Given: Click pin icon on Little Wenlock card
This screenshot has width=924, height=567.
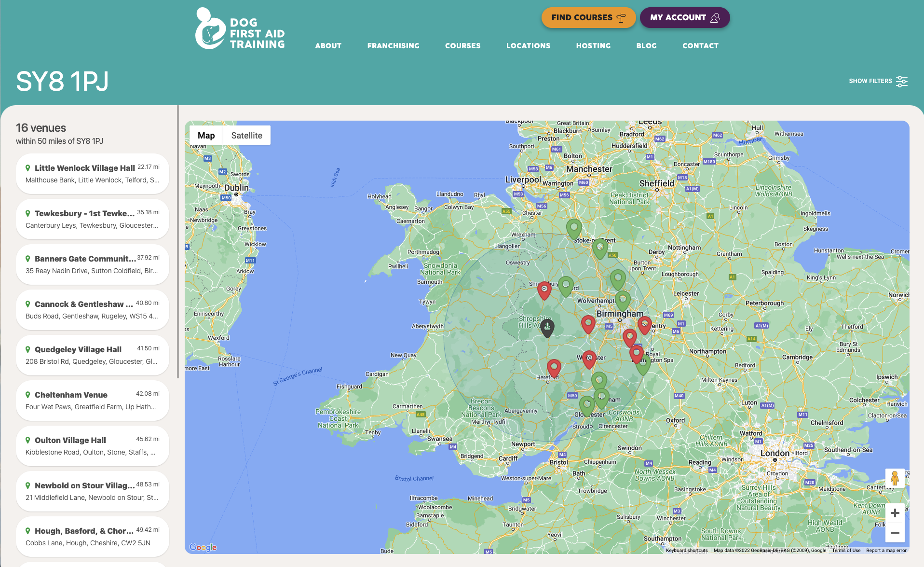Looking at the screenshot, I should coord(28,168).
